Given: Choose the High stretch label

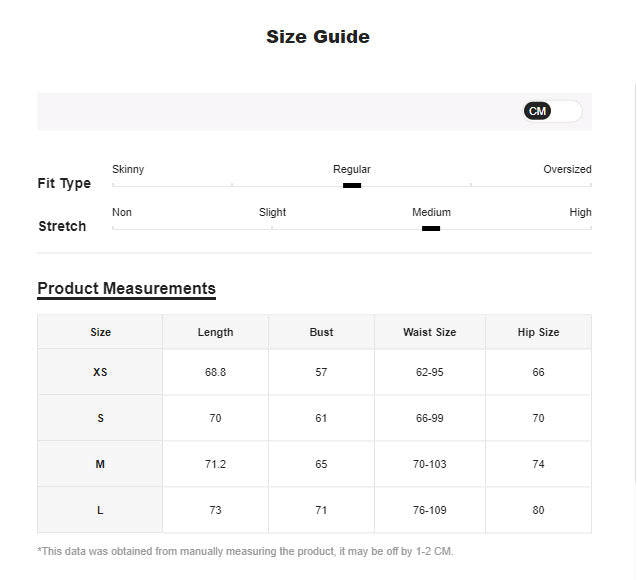Looking at the screenshot, I should coord(580,212).
